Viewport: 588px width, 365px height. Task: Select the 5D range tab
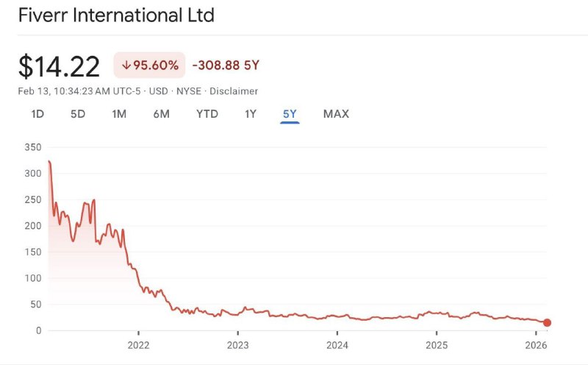[x=78, y=113]
